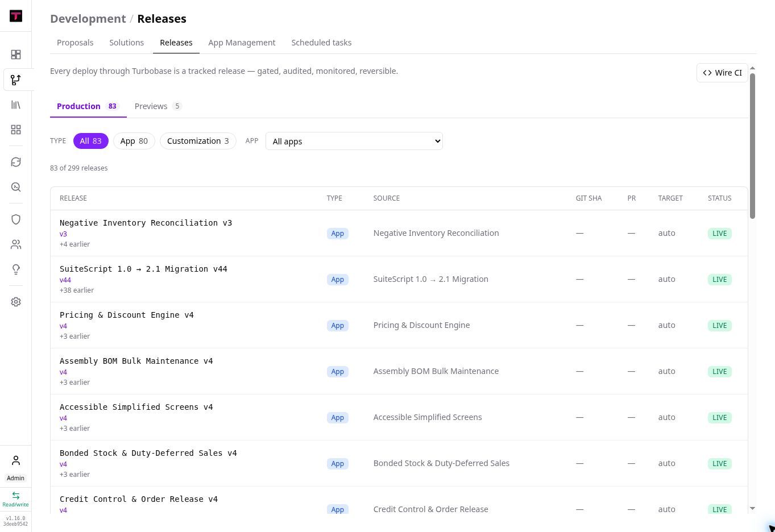Click the App badge in Negative Inventory row
The width and height of the screenshot is (775, 532).
pyautogui.click(x=338, y=234)
